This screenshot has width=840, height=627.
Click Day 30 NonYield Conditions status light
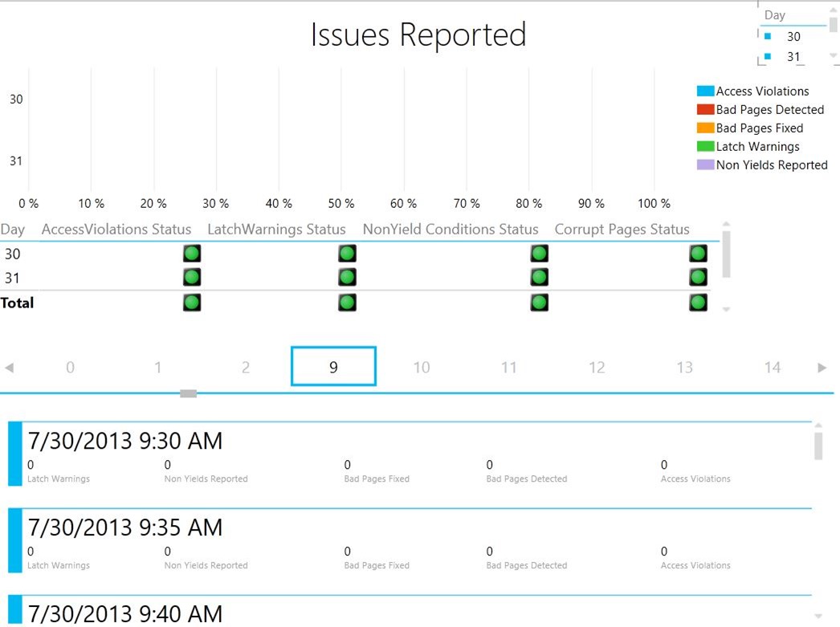point(539,253)
